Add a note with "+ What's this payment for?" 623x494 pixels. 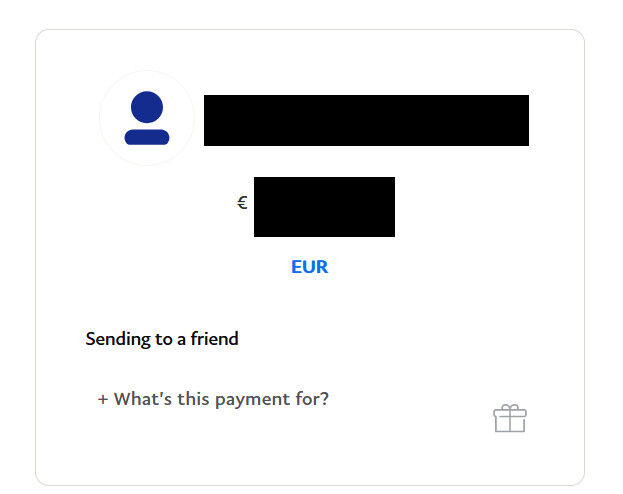click(x=213, y=399)
